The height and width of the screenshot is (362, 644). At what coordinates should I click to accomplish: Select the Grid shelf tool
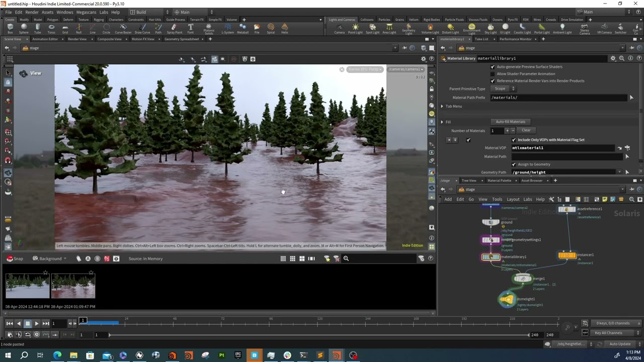pyautogui.click(x=65, y=29)
